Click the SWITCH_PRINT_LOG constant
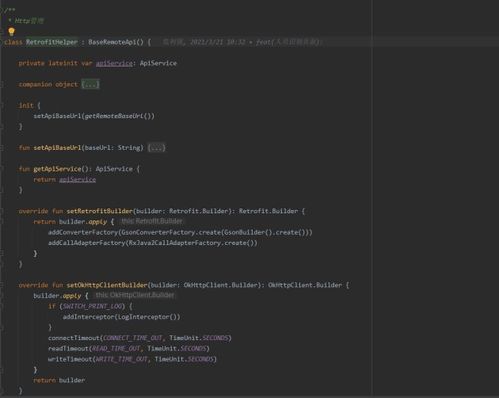The height and width of the screenshot is (398, 499). (x=92, y=306)
